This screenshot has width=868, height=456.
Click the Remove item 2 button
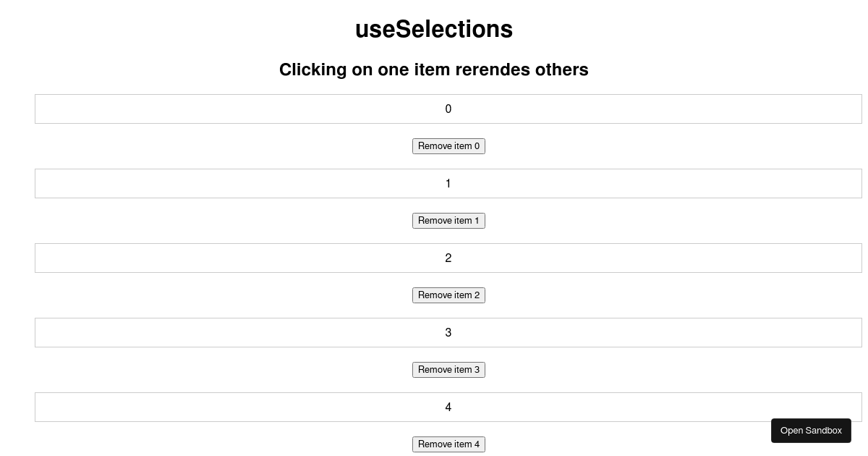tap(448, 295)
